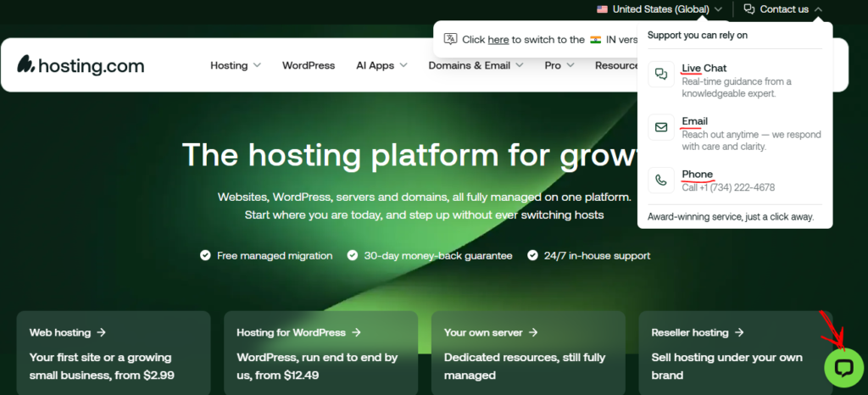
Task: Open the Domains & Email nav menu
Action: (x=476, y=65)
